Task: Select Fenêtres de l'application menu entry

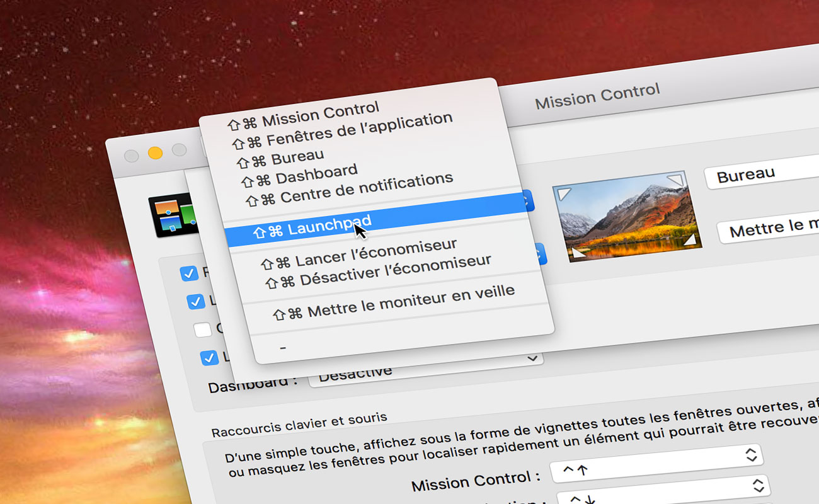Action: point(342,132)
